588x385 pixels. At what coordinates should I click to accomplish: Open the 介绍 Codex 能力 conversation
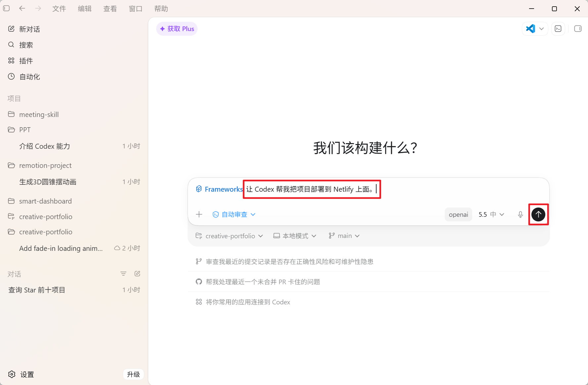tap(45, 146)
